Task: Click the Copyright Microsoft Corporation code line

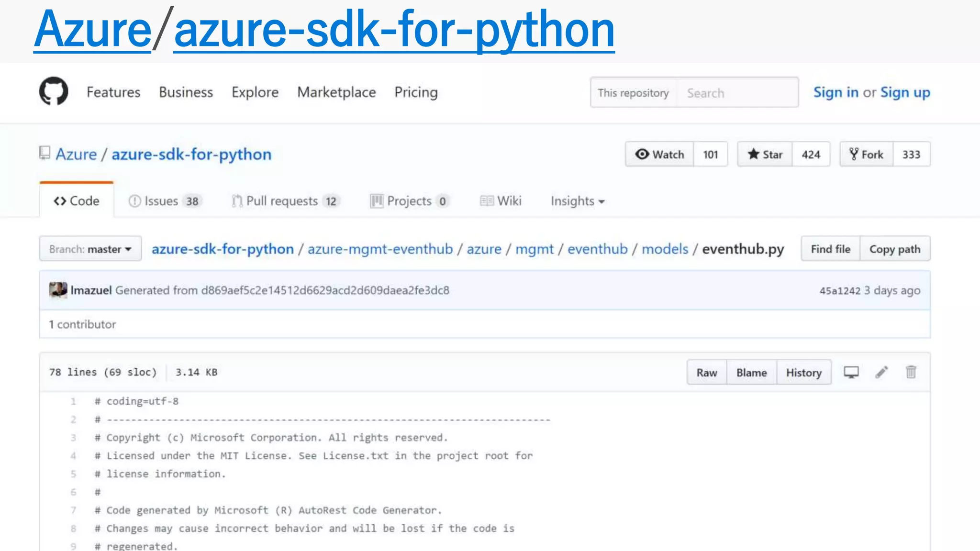Action: point(271,438)
